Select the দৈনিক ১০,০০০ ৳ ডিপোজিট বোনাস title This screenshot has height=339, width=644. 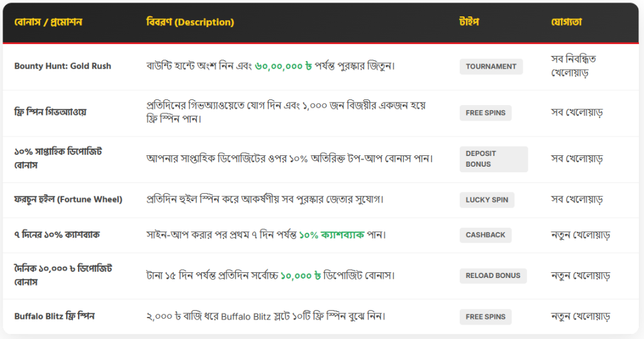(63, 275)
